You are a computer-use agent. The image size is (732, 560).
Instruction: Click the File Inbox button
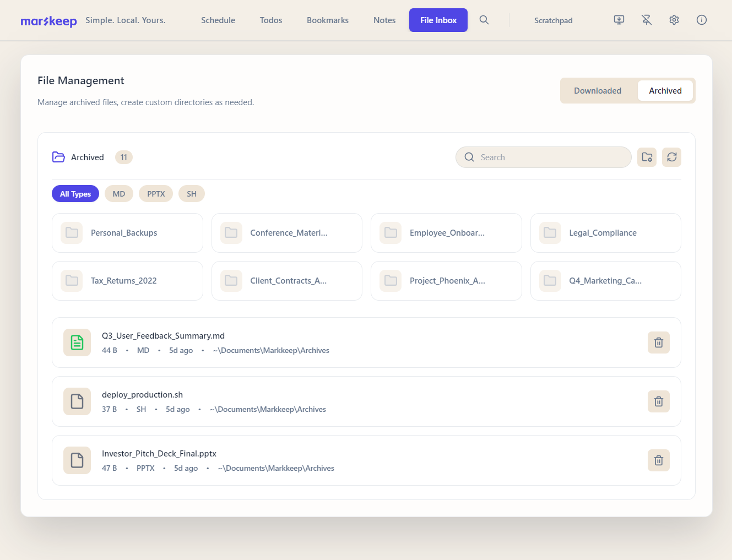pos(438,20)
